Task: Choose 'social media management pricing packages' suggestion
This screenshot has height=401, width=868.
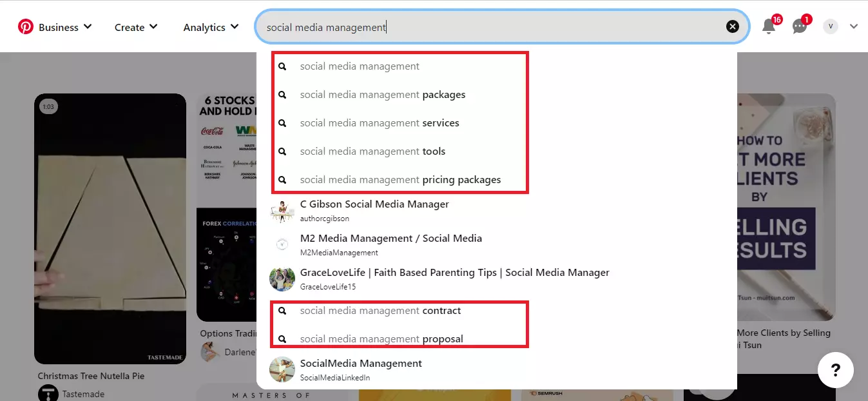Action: [x=400, y=180]
